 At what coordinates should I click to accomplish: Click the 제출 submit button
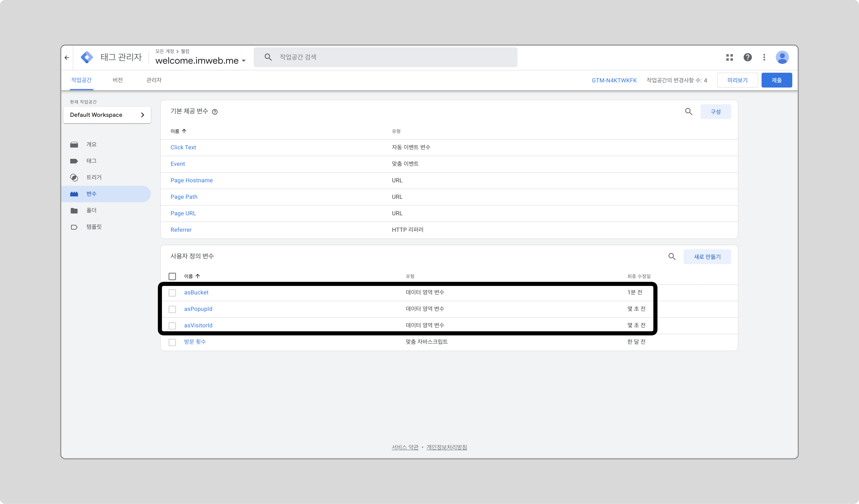coord(777,80)
